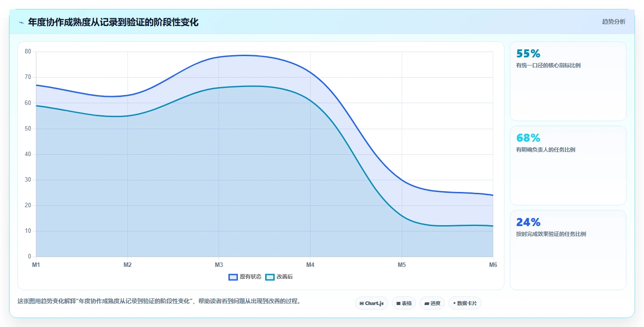Image resolution: width=644 pixels, height=327 pixels.
Task: Open the 趋势分析 label in the header
Action: tap(613, 22)
